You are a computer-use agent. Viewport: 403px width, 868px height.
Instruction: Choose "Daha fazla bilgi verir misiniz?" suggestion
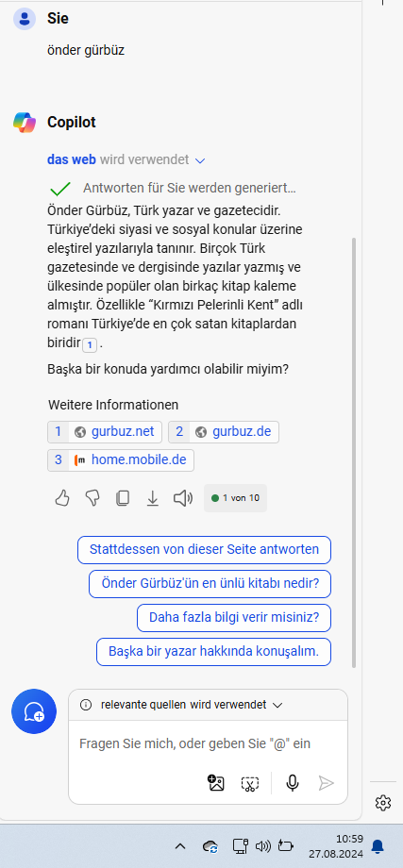coord(234,617)
